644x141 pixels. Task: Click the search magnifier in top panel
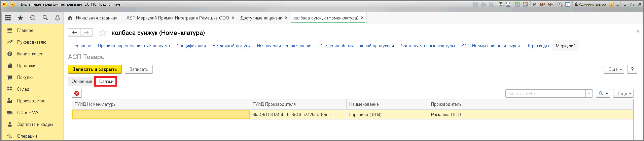(45, 18)
